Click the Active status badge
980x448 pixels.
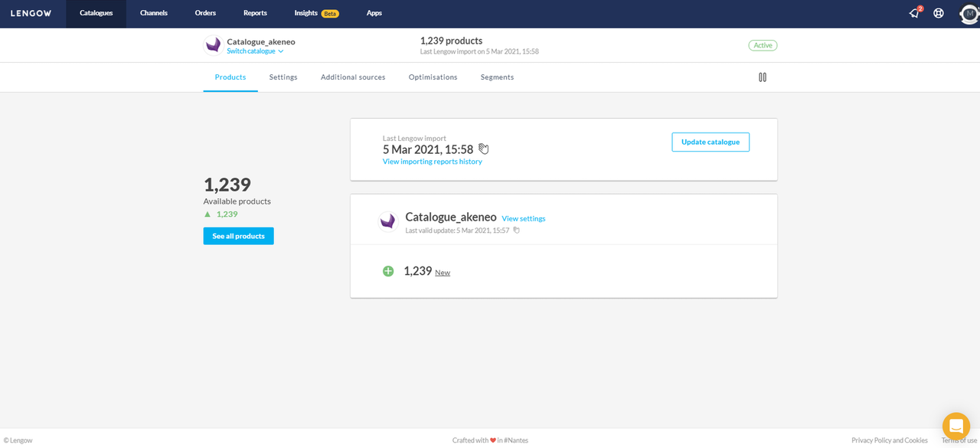(x=763, y=45)
